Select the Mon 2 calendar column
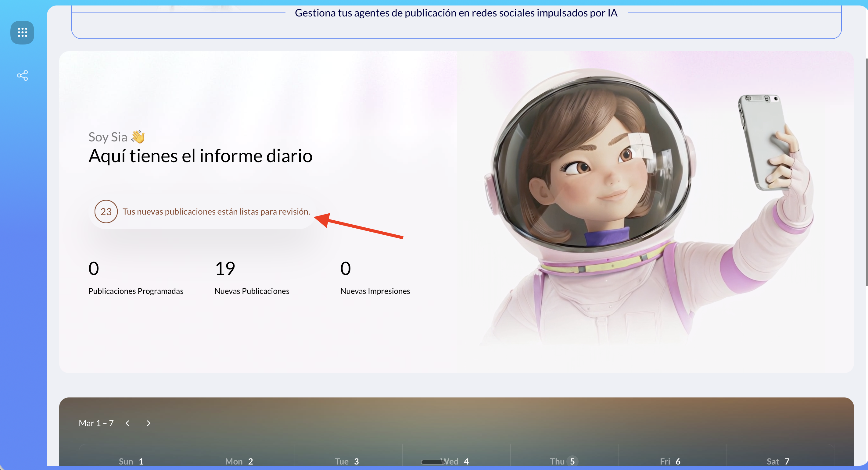Viewport: 868px width, 470px height. pyautogui.click(x=239, y=461)
